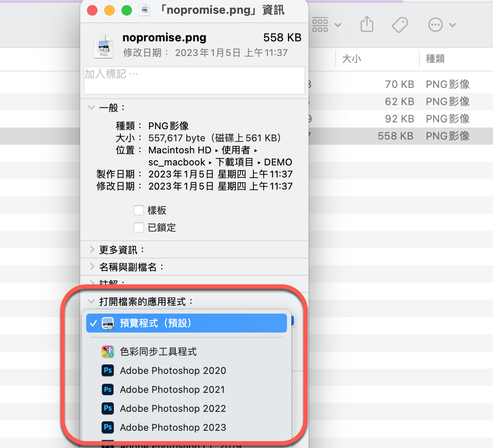Select the 70 KB file row in Finder
Image resolution: width=493 pixels, height=448 pixels.
tap(401, 84)
